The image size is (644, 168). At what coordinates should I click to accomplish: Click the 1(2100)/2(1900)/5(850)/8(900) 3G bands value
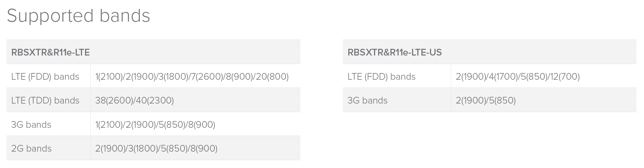tap(155, 125)
